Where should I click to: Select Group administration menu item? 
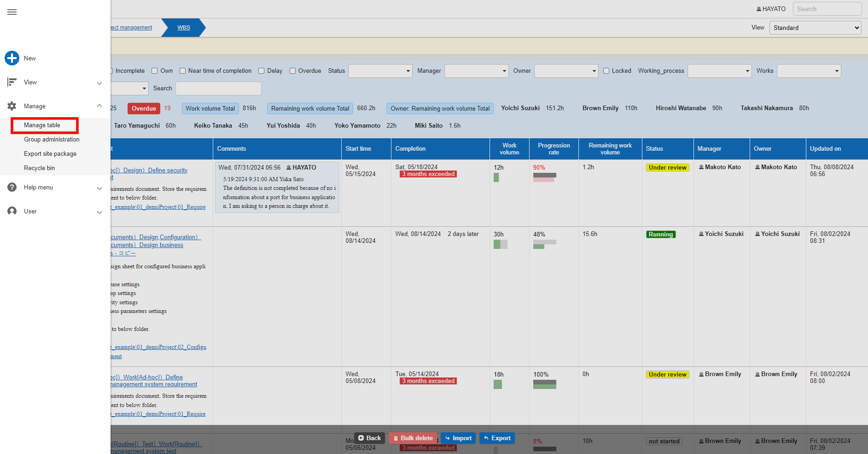52,139
